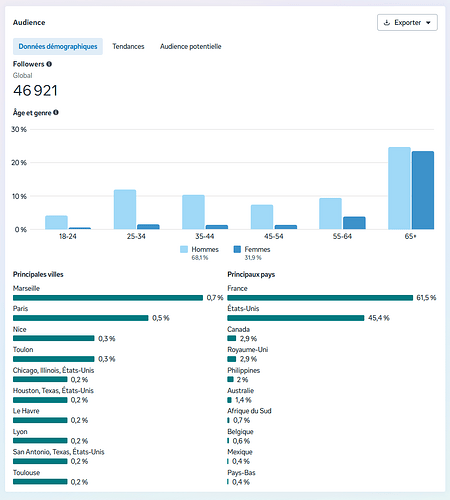Click the Principales villes heading
Image resolution: width=450 pixels, height=500 pixels.
38,274
